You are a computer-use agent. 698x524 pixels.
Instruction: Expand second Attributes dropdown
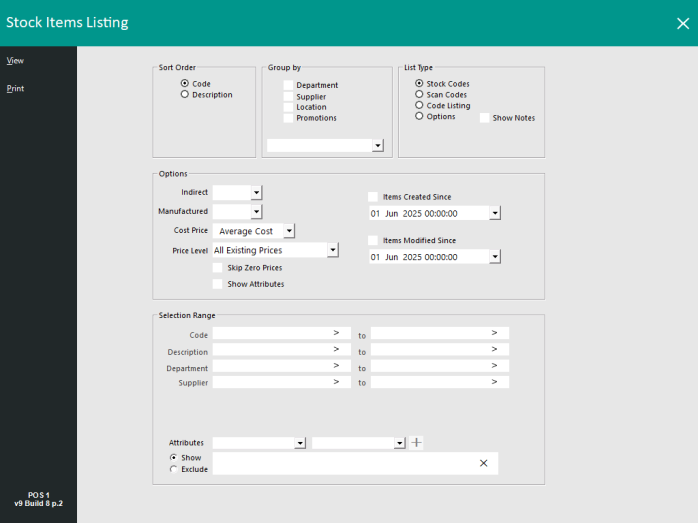pos(400,443)
